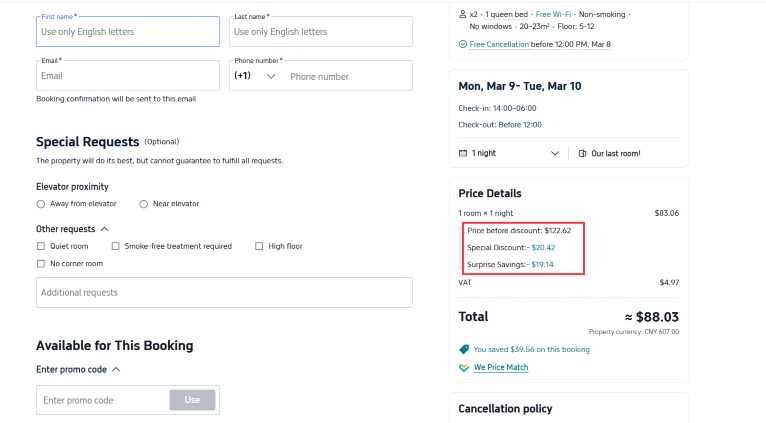
Task: Click the Additional requests text box
Action: click(x=224, y=293)
